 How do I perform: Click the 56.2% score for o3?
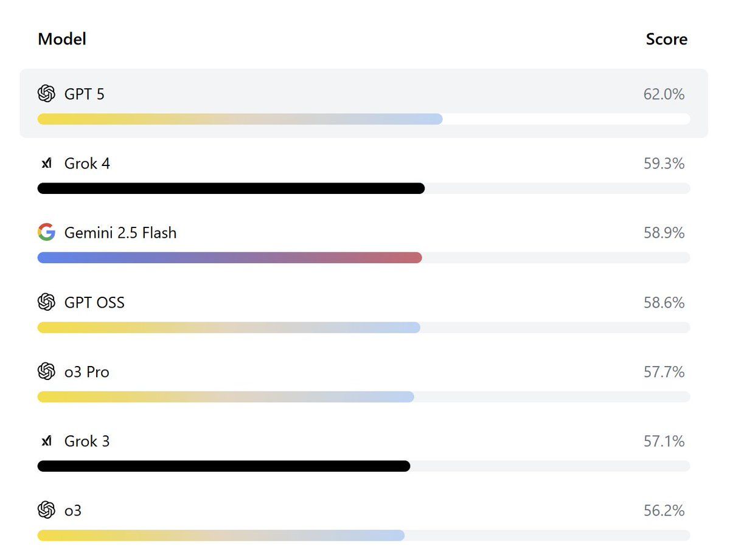[664, 511]
